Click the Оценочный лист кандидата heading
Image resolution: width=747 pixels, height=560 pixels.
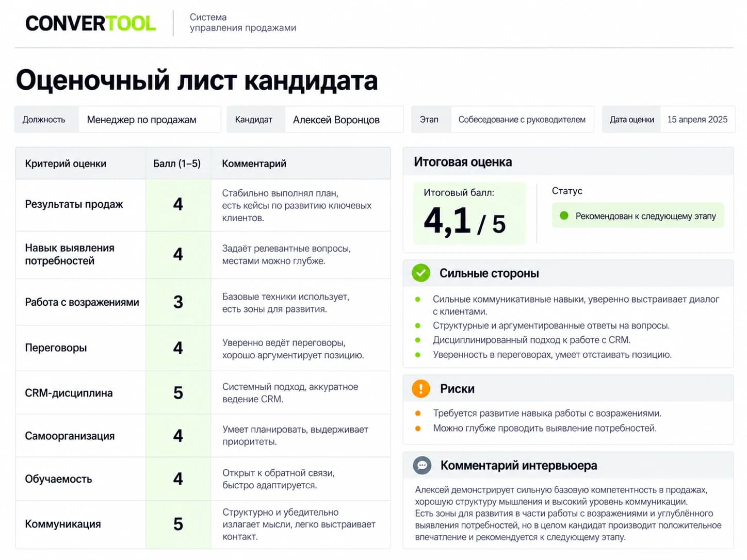coord(197,80)
